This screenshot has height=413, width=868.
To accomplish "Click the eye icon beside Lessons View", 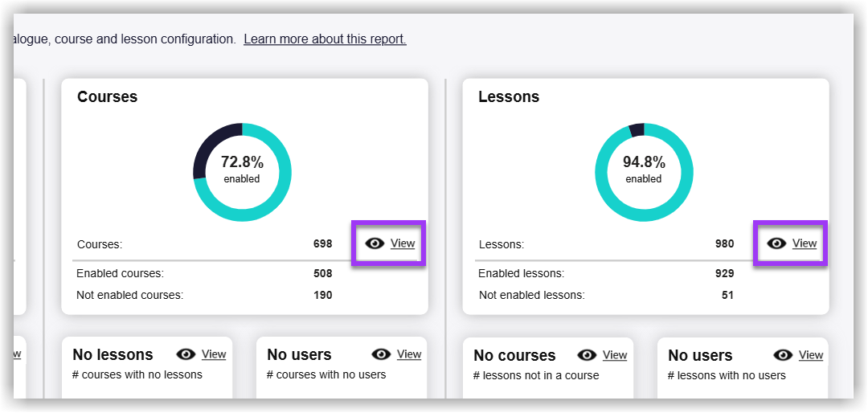I will (776, 243).
